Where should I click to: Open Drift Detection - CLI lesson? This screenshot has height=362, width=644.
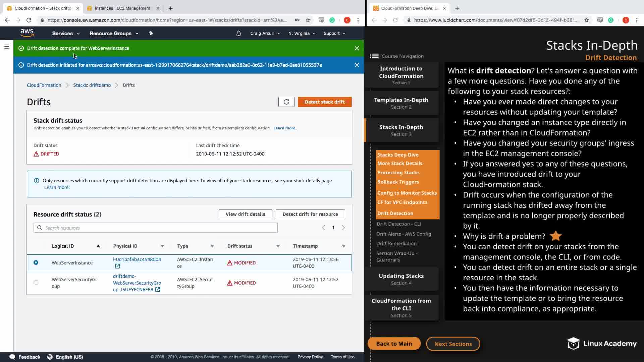(398, 224)
